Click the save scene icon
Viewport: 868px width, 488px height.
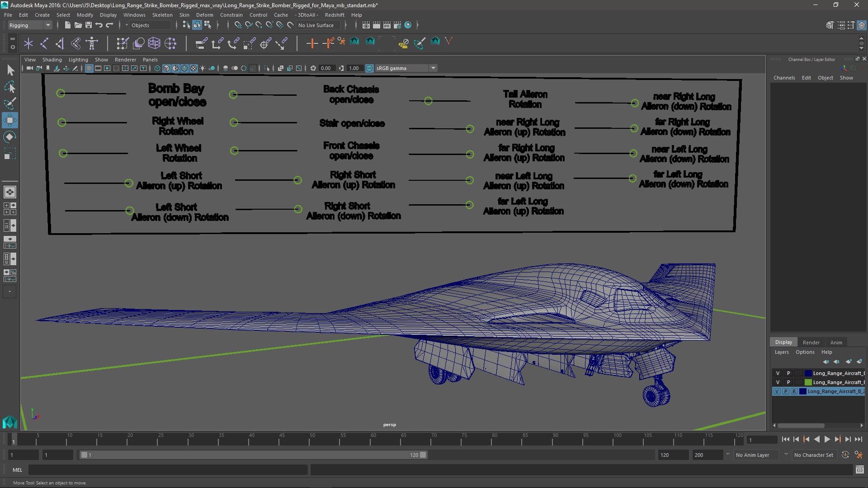[x=89, y=25]
